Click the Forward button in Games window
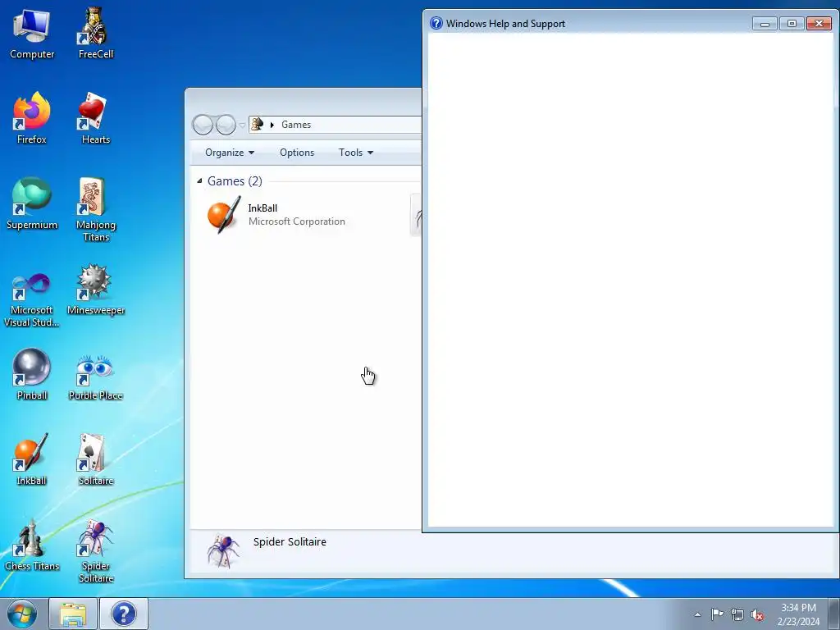This screenshot has height=630, width=840. [226, 125]
